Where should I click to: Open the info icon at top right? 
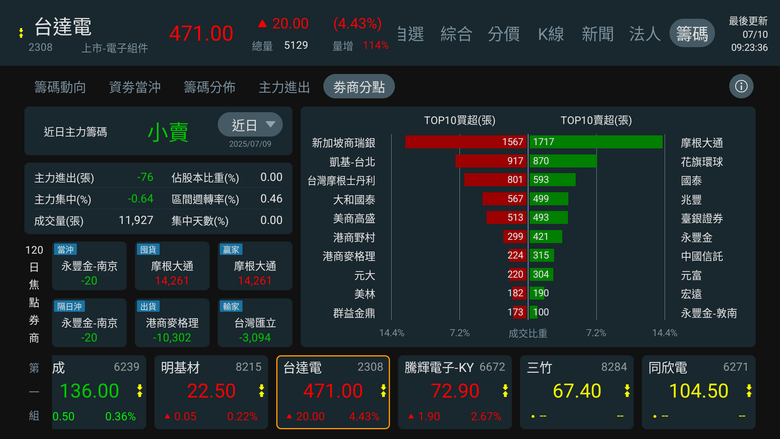[741, 87]
